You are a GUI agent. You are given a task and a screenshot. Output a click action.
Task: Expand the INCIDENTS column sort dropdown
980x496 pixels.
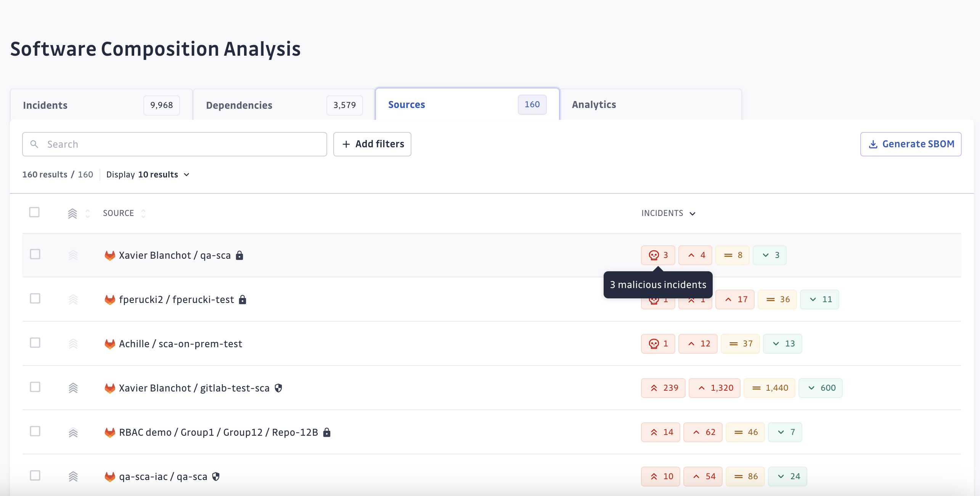coord(693,213)
